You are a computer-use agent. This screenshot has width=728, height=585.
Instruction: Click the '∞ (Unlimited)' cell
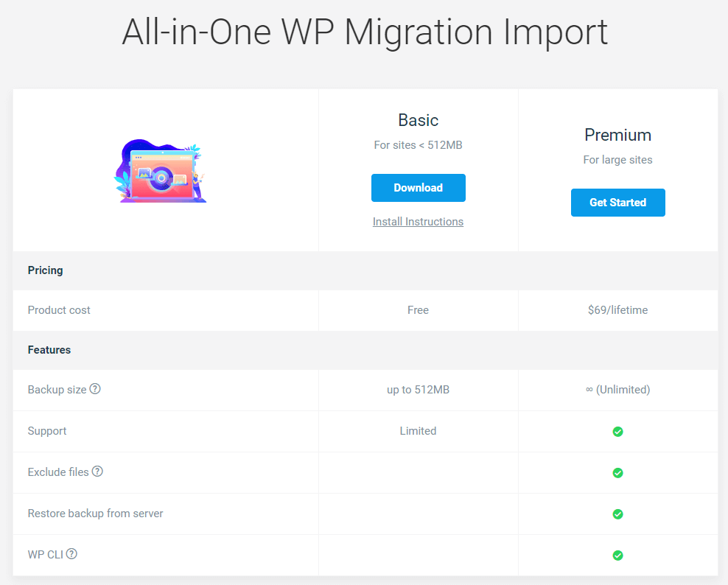coord(618,390)
